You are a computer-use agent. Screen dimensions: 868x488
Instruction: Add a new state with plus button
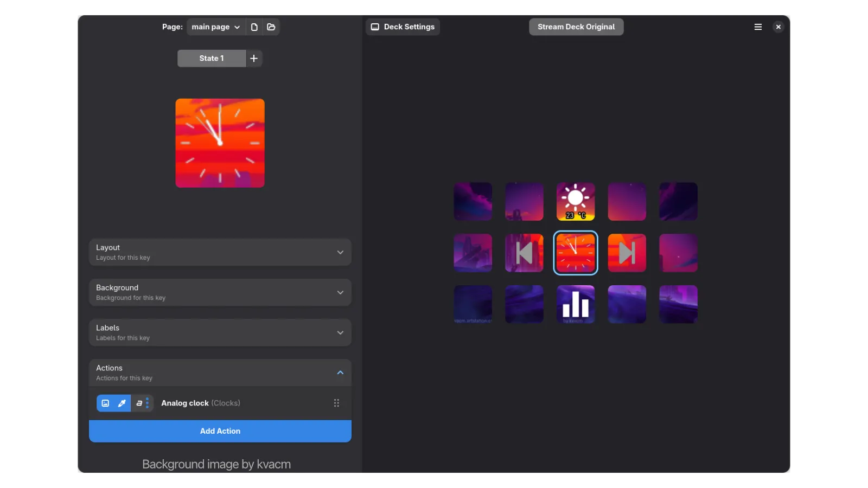254,59
